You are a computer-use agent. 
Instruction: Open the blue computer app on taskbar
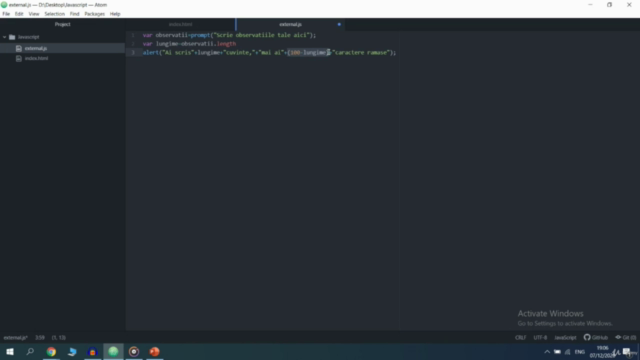coord(72,351)
